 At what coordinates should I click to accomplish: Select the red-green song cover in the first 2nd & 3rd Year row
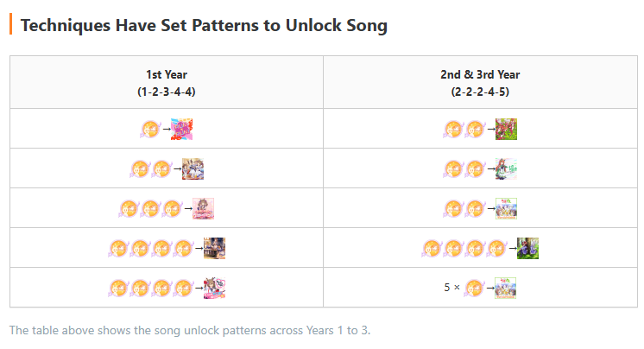tap(506, 129)
